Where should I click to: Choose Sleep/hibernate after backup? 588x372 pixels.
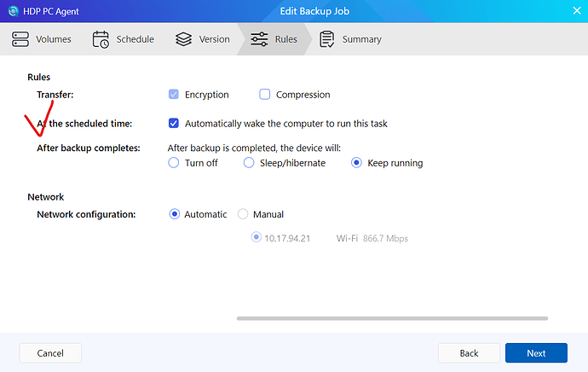pos(249,163)
